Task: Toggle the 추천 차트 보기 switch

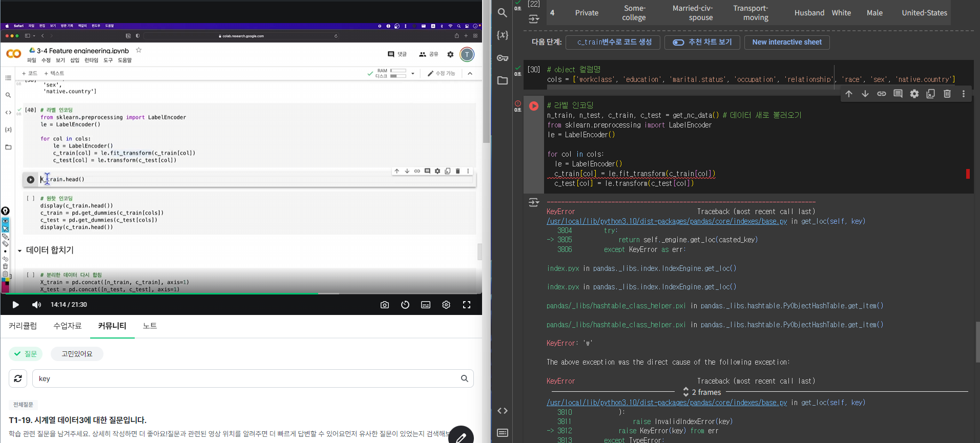Action: point(678,43)
